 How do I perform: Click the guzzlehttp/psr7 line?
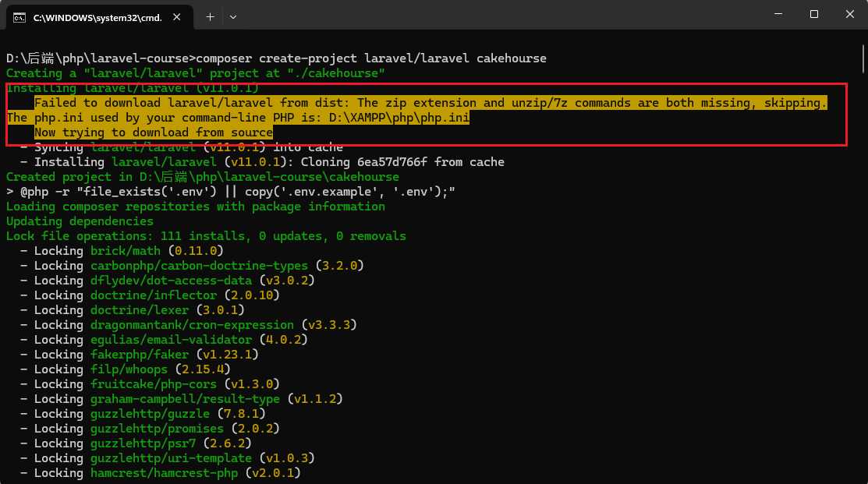click(x=136, y=443)
